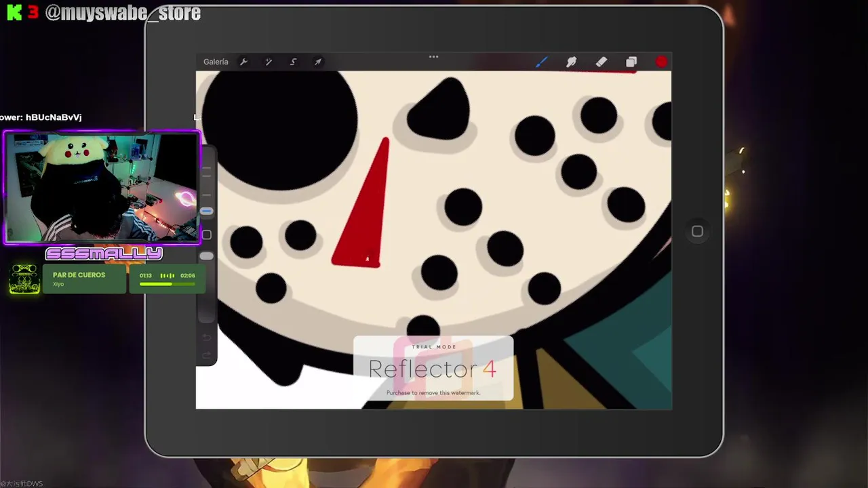Open the red active color swatch
This screenshot has height=488, width=868.
pyautogui.click(x=661, y=62)
